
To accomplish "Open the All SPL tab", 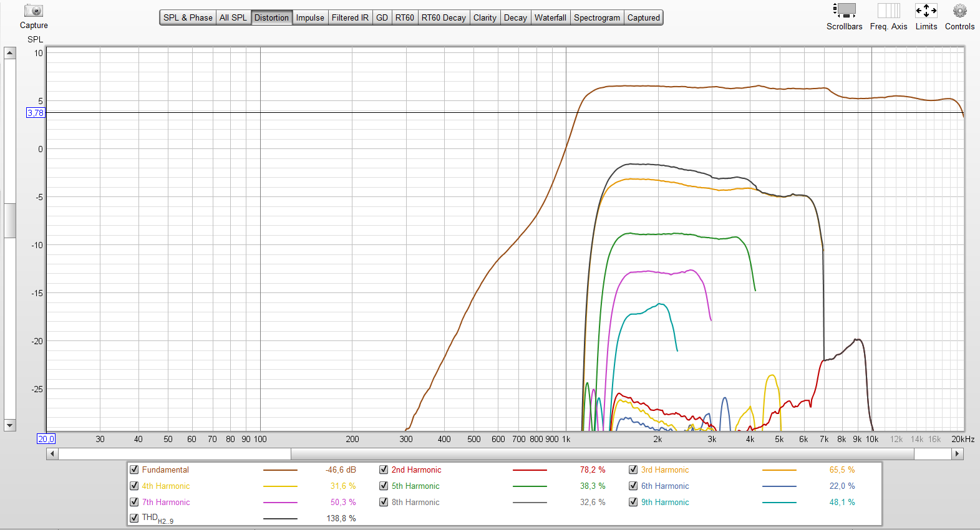I will coord(233,17).
